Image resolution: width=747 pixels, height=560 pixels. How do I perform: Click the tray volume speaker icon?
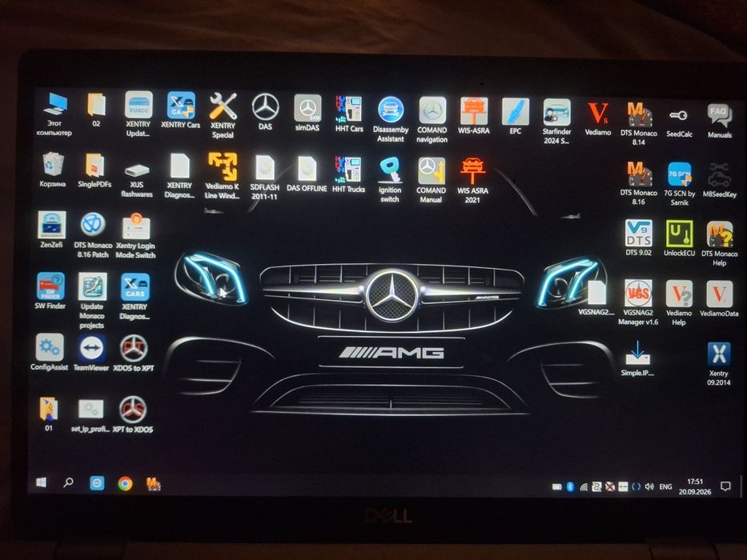649,486
